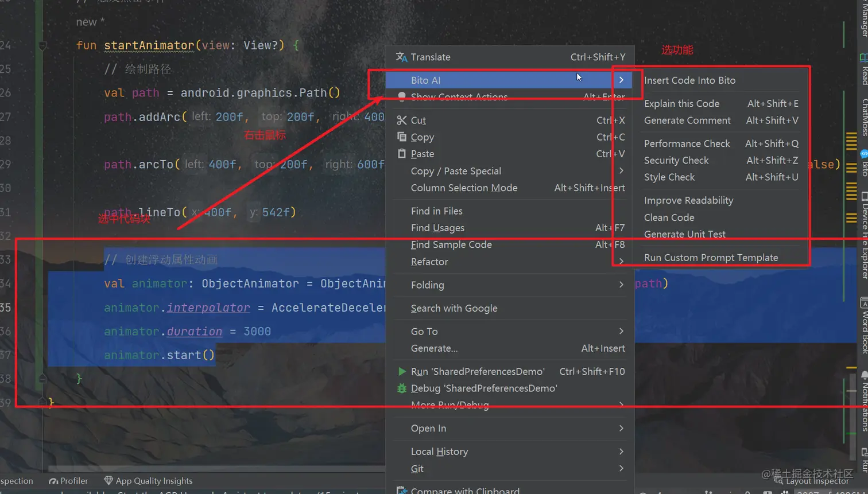Click the animator.start() call
The height and width of the screenshot is (494, 868).
point(159,355)
